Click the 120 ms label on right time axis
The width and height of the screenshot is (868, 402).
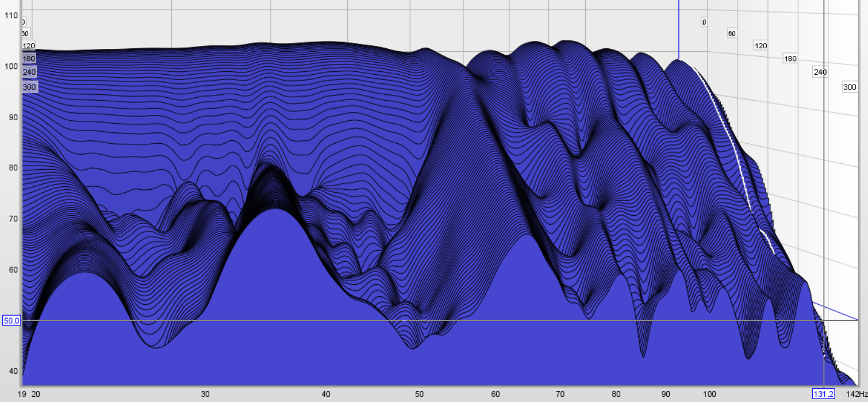(x=761, y=45)
